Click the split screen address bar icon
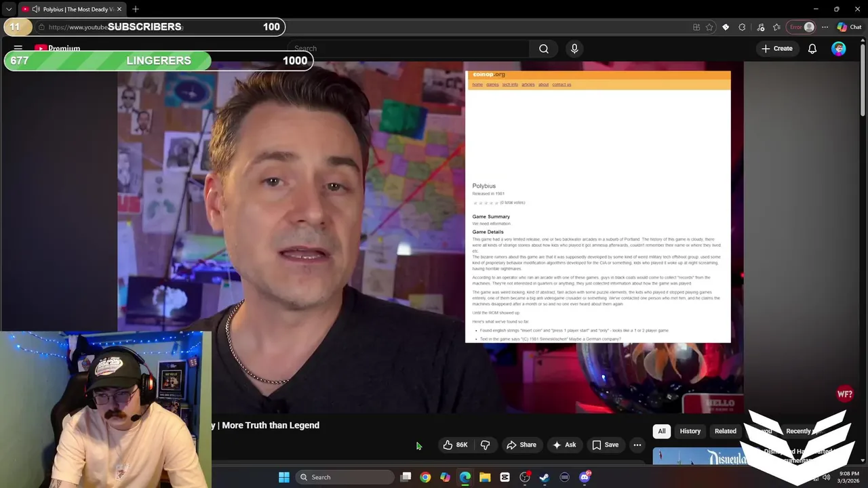 point(696,27)
